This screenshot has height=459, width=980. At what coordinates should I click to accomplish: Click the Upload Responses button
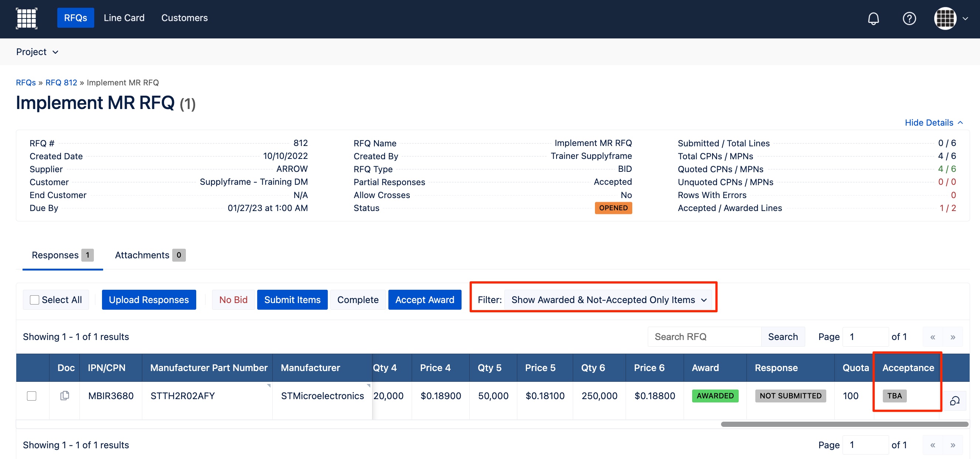148,300
